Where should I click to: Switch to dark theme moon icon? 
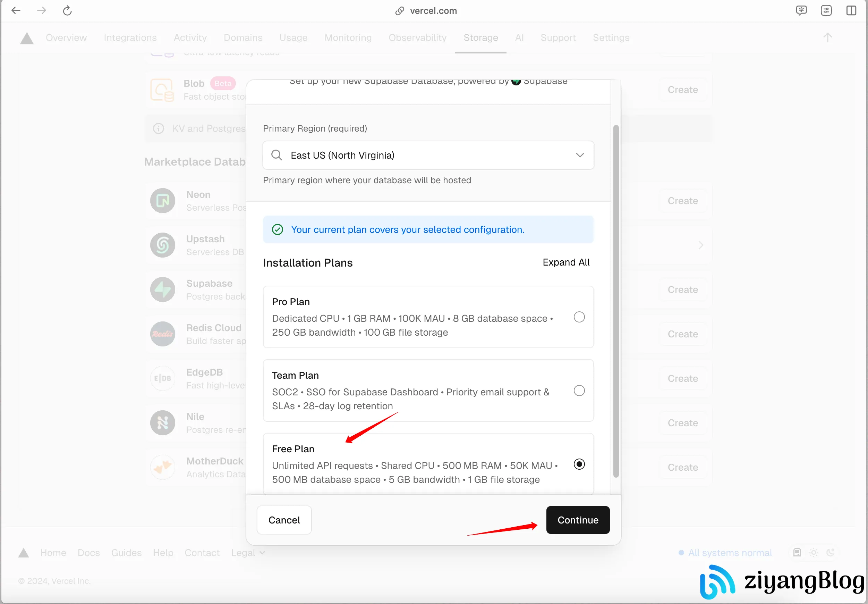tap(830, 553)
